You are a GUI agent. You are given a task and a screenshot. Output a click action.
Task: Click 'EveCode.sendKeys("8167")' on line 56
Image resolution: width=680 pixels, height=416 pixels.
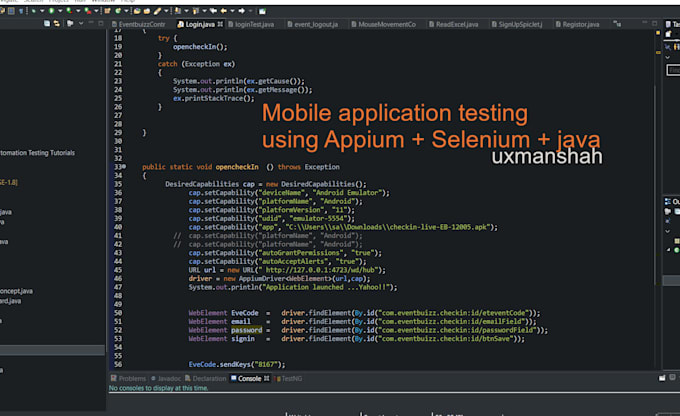237,364
